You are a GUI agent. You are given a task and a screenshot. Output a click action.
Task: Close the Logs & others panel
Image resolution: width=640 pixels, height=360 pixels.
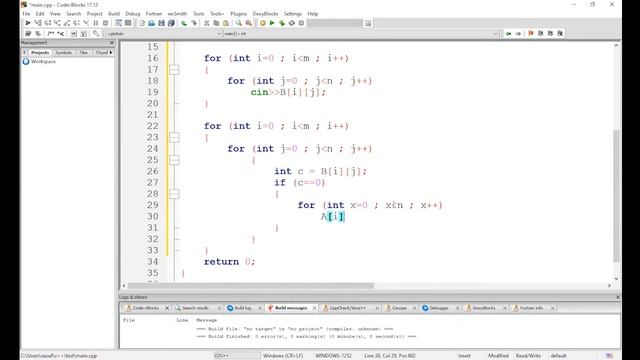(x=618, y=297)
